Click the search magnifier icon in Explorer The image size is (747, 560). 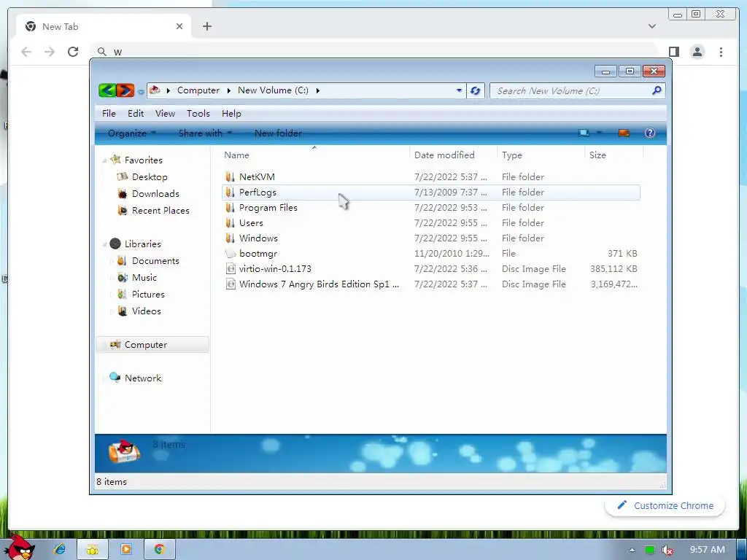click(657, 90)
